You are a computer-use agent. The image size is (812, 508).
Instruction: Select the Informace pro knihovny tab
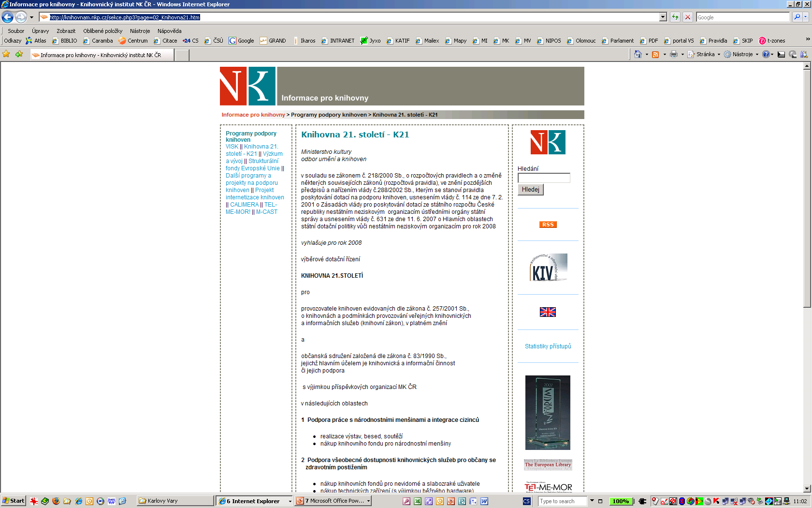pos(102,55)
